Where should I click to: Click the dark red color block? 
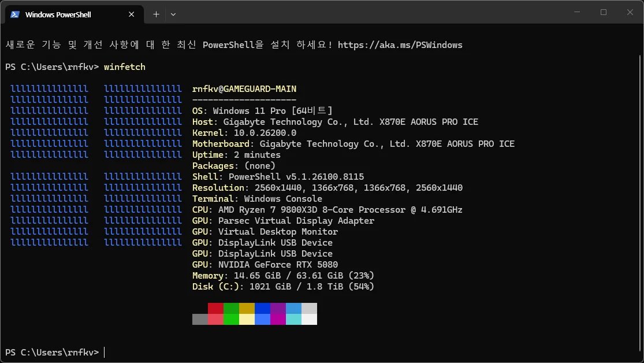click(x=215, y=308)
